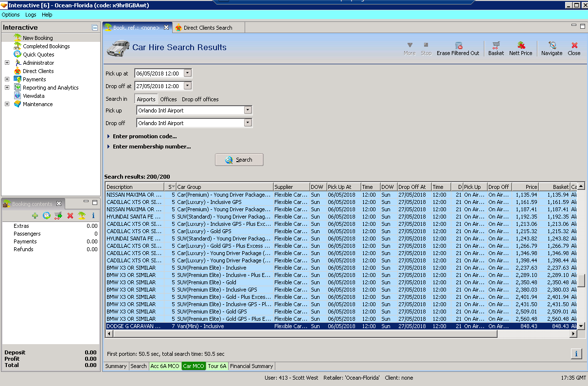
Task: Click green plus icon in Booking contents
Action: (x=35, y=215)
